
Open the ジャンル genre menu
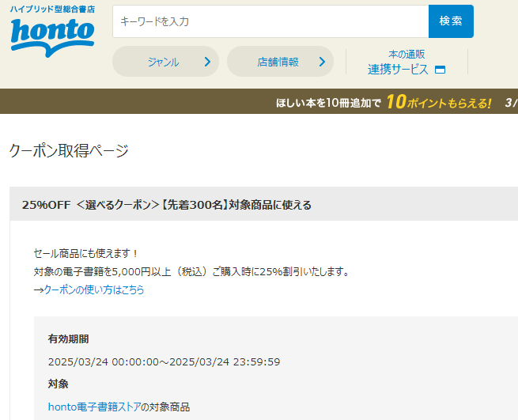point(165,62)
